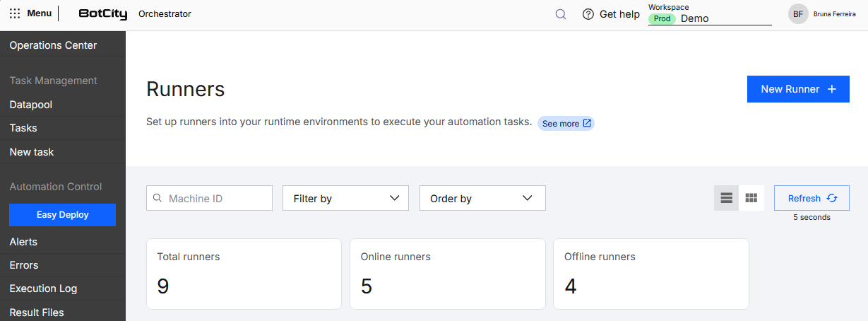
Task: Open the search magnifier in header
Action: point(561,14)
